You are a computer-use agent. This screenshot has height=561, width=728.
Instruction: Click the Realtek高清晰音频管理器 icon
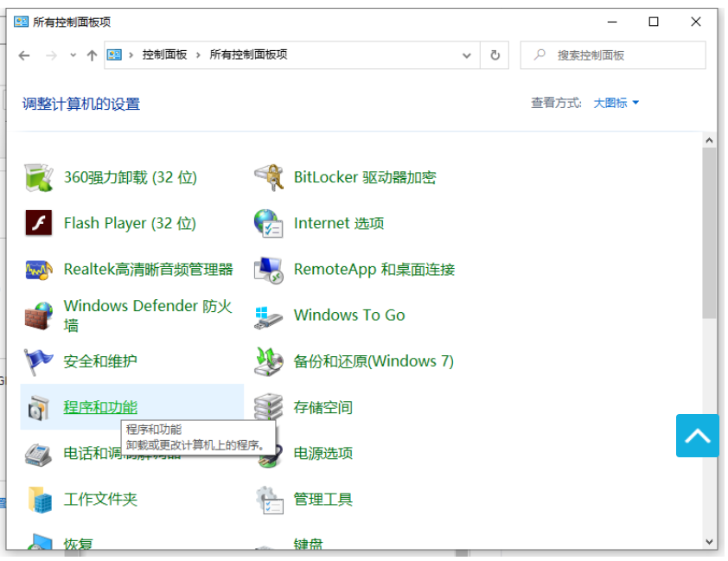(39, 270)
